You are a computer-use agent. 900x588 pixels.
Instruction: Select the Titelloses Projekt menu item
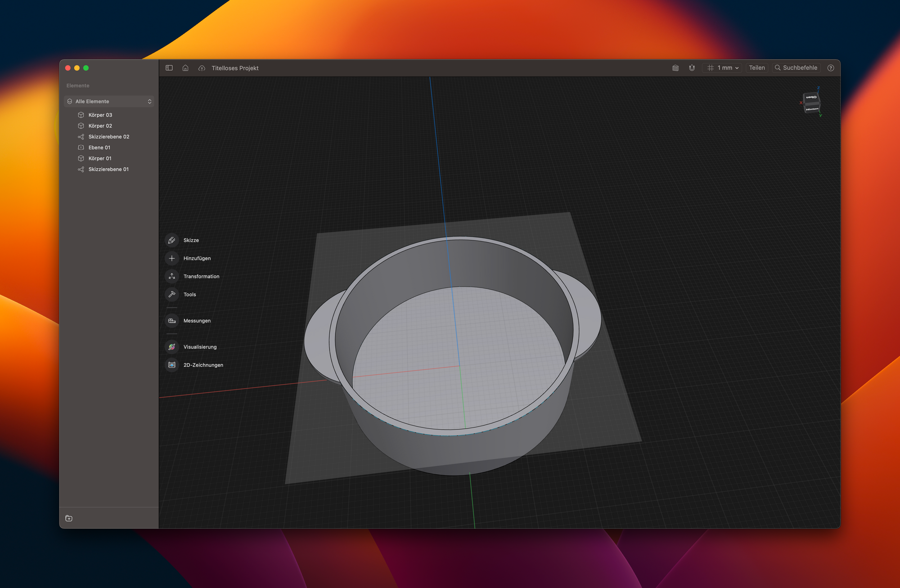tap(235, 67)
